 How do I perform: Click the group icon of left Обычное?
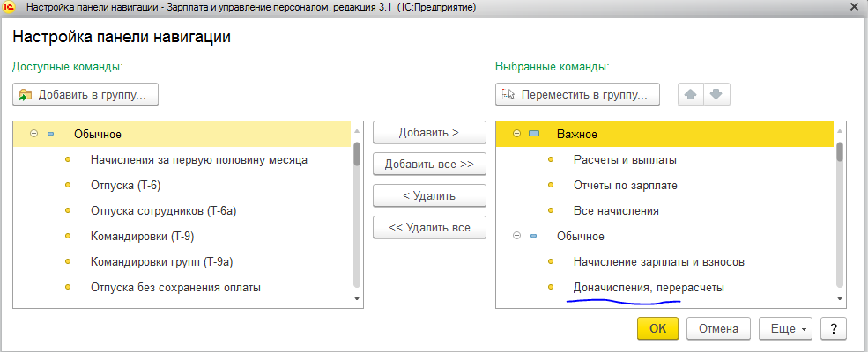coord(51,134)
